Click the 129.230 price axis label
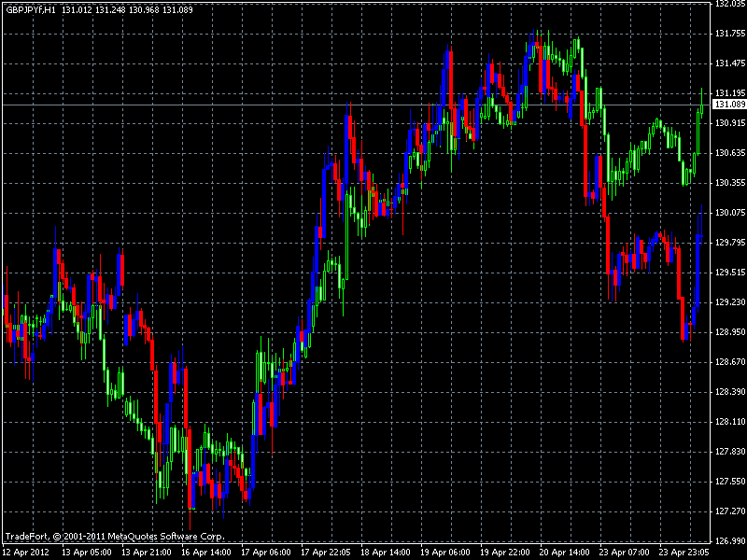 click(x=730, y=301)
